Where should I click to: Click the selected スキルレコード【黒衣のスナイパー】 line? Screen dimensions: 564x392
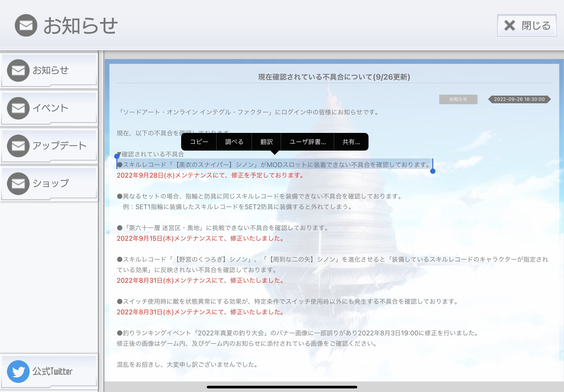click(274, 164)
